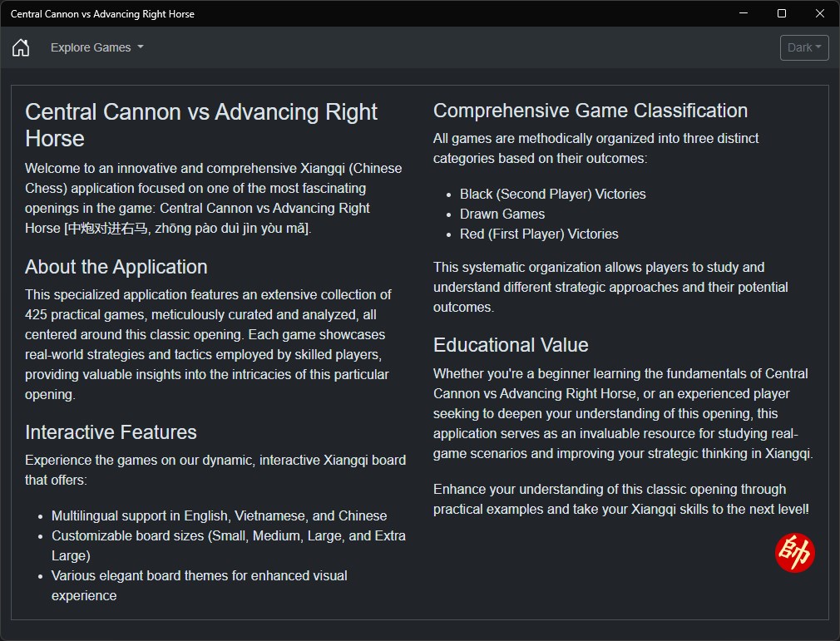
Task: Click the Customizable board sizes bullet
Action: (228, 535)
